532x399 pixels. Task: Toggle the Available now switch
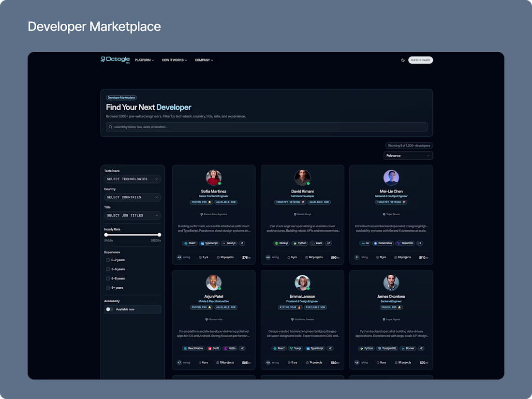click(109, 310)
